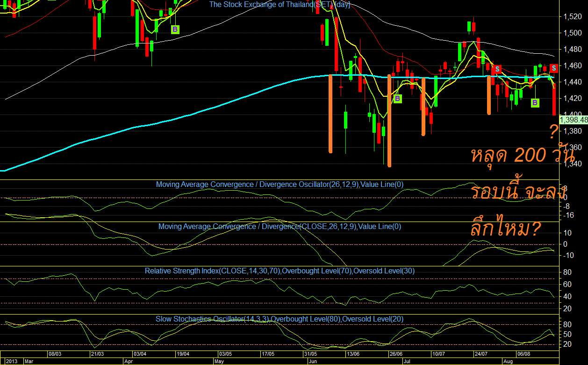Click the 1,520 price axis label

tap(572, 17)
